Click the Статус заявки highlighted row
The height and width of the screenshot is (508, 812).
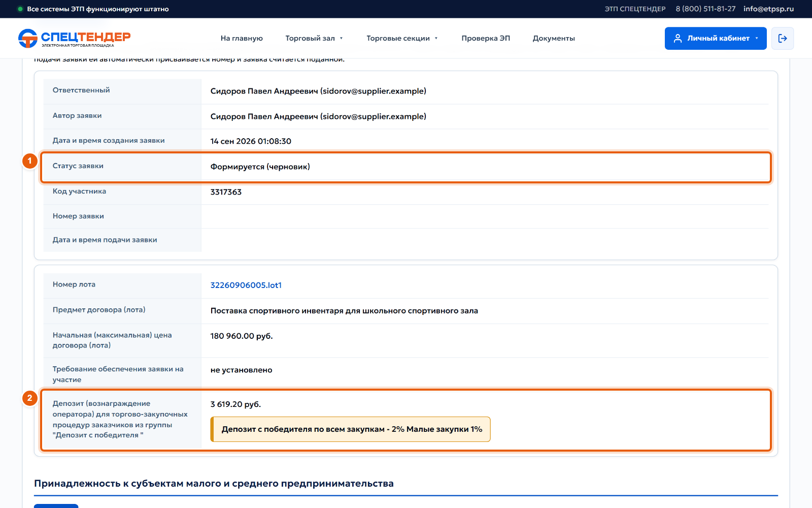[406, 167]
